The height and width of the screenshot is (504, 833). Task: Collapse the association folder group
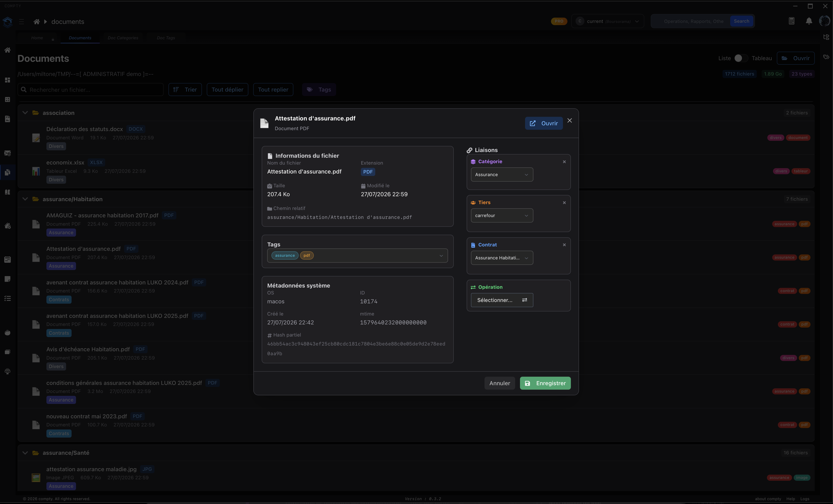click(25, 113)
